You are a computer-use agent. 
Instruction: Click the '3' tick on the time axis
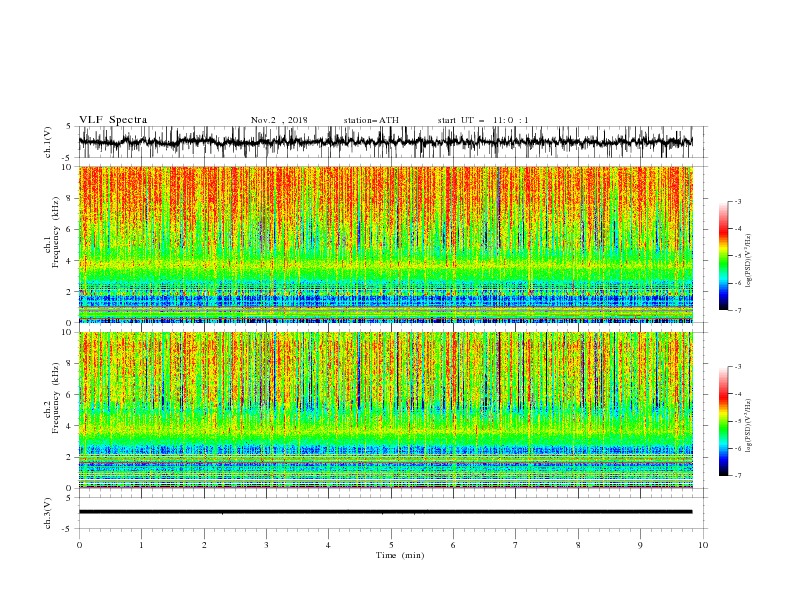click(266, 545)
